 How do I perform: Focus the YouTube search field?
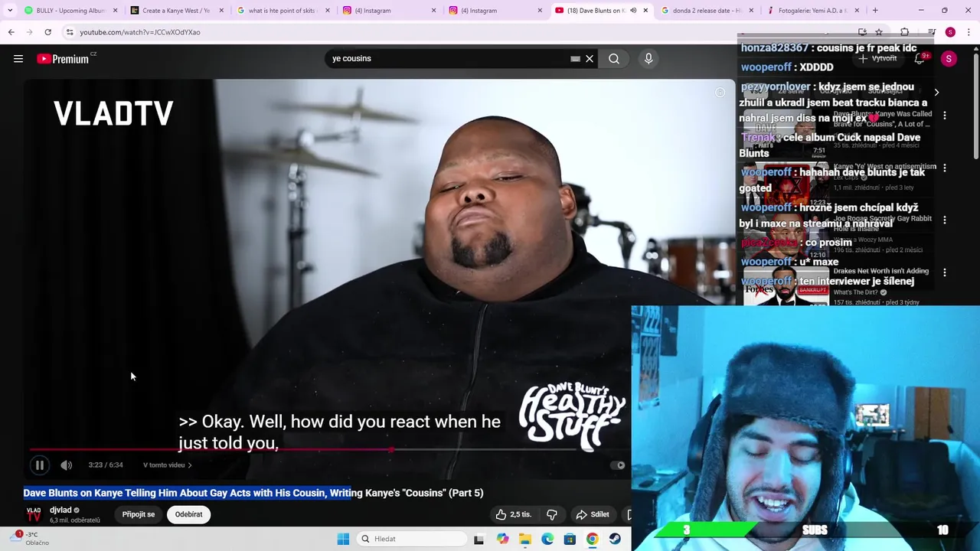coord(450,59)
